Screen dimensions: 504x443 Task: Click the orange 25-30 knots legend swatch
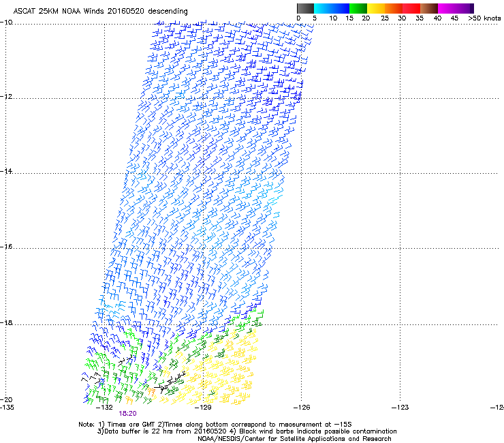394,8
